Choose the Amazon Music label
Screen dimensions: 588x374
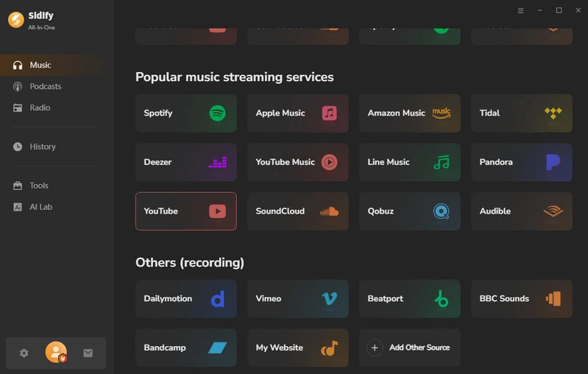pos(396,113)
